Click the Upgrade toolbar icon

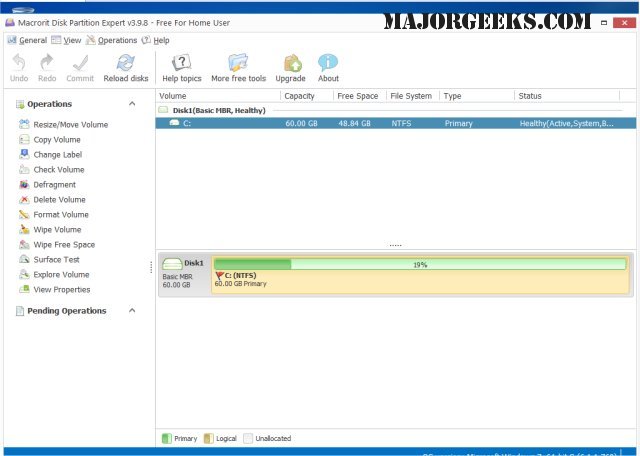[292, 62]
